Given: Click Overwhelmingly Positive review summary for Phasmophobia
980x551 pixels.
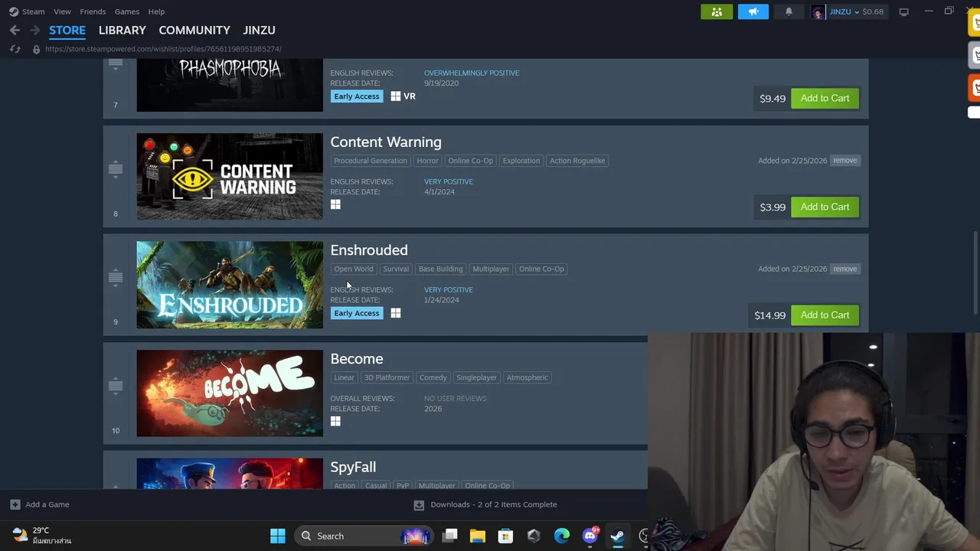Looking at the screenshot, I should [472, 73].
